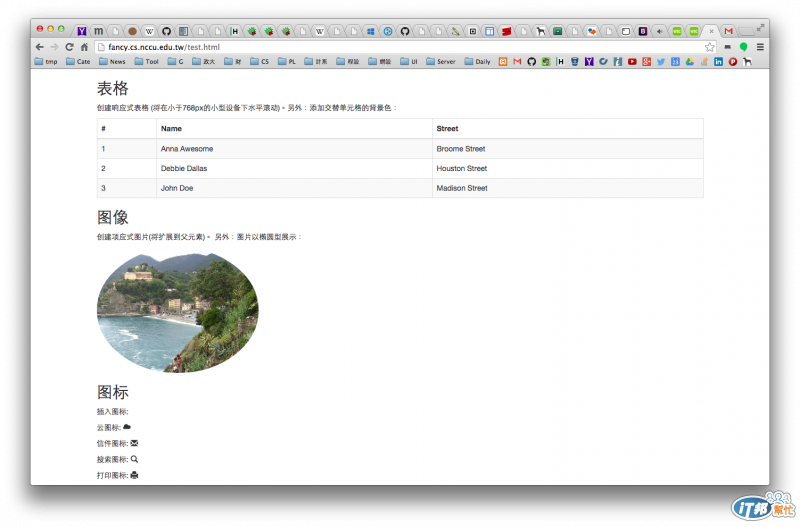Open the browser home page

coord(84,47)
